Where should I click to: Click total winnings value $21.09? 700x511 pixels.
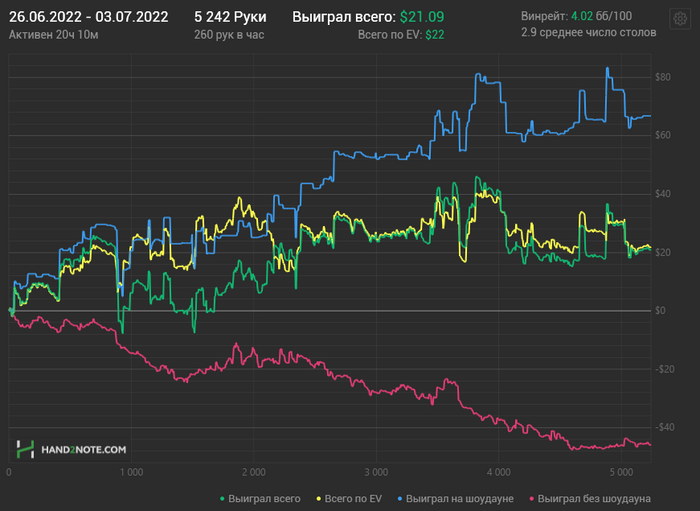pyautogui.click(x=422, y=17)
